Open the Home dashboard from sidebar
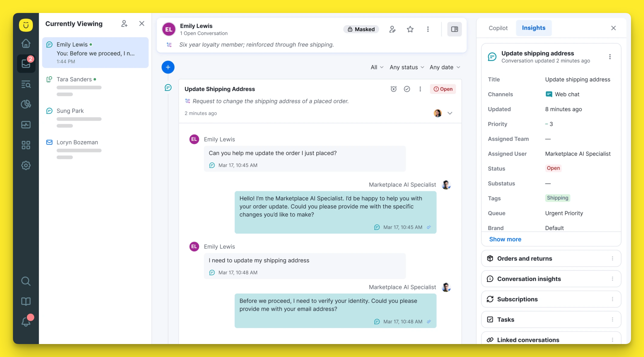Viewport: 644px width, 357px height. (26, 43)
